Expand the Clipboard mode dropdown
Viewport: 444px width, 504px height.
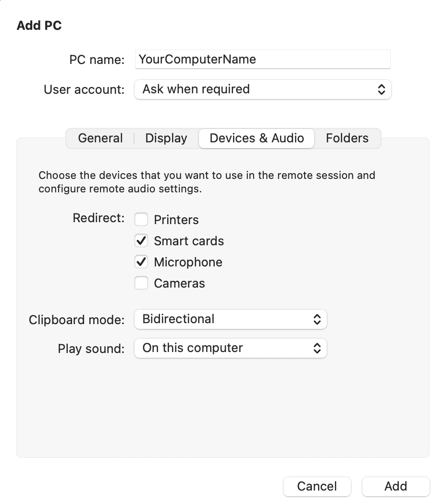coord(231,319)
